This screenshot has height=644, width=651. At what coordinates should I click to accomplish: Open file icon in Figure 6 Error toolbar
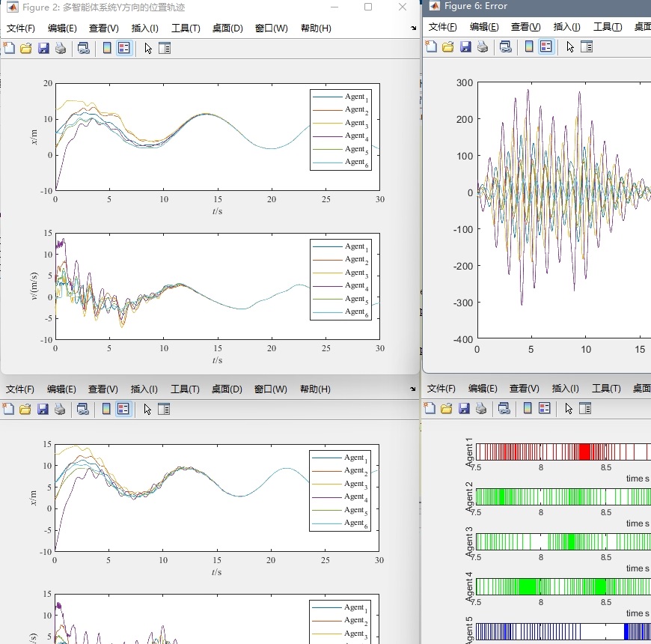click(448, 46)
